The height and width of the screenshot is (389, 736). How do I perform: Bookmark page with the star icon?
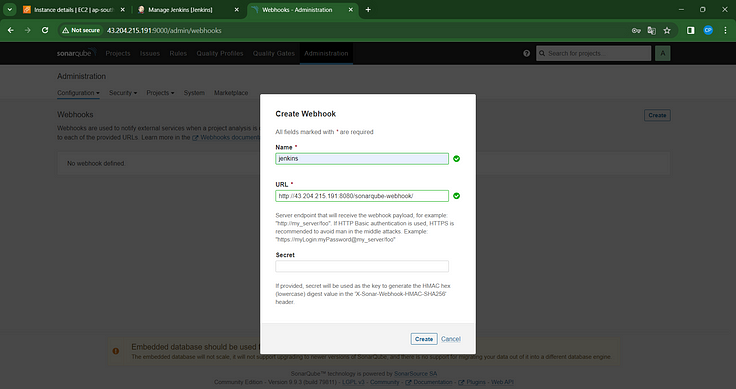667,31
